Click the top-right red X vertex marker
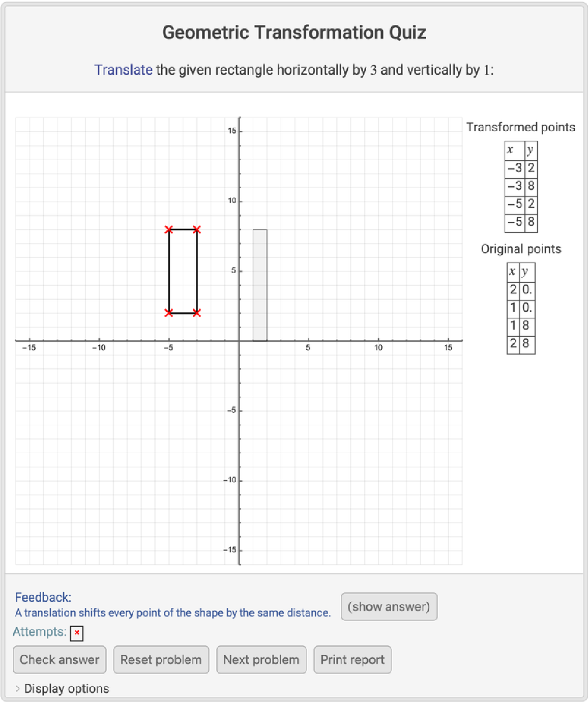The width and height of the screenshot is (588, 702). point(197,230)
